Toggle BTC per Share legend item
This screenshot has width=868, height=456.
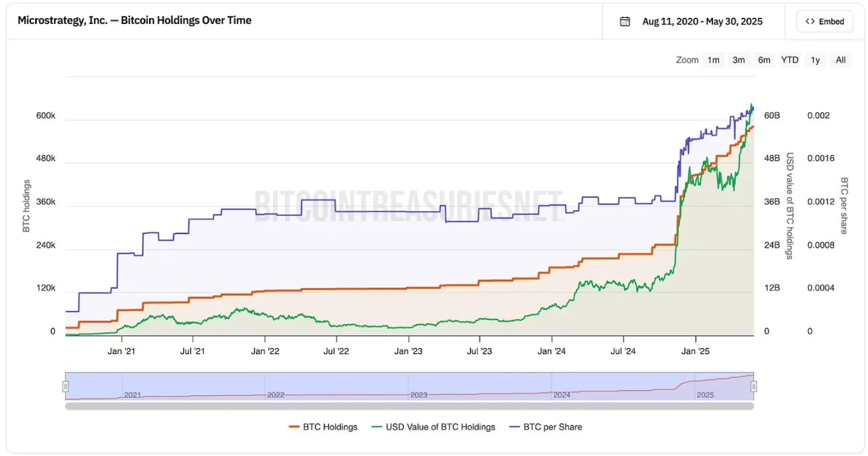(546, 427)
